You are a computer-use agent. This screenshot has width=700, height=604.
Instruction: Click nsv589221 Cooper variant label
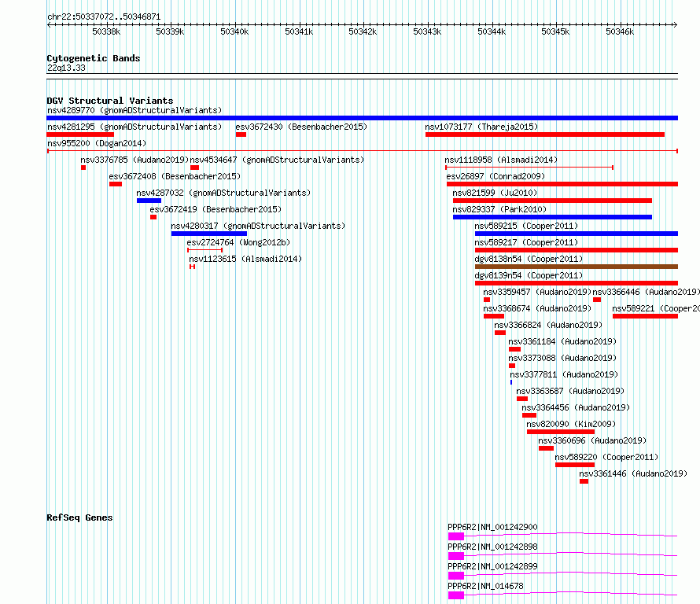click(x=656, y=308)
